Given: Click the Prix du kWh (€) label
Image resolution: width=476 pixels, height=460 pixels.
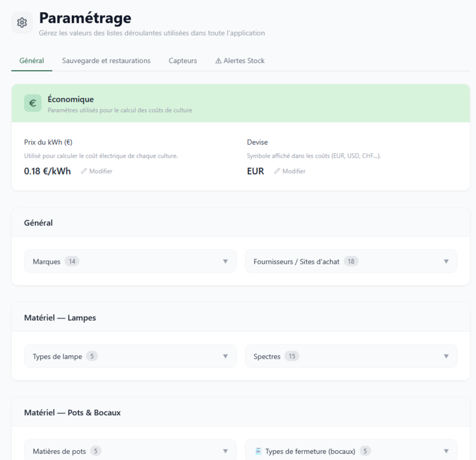Looking at the screenshot, I should (x=48, y=142).
